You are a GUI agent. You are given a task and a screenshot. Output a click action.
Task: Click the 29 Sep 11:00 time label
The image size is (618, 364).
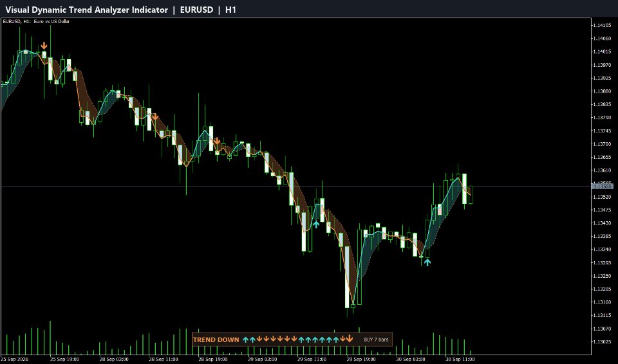click(x=312, y=359)
